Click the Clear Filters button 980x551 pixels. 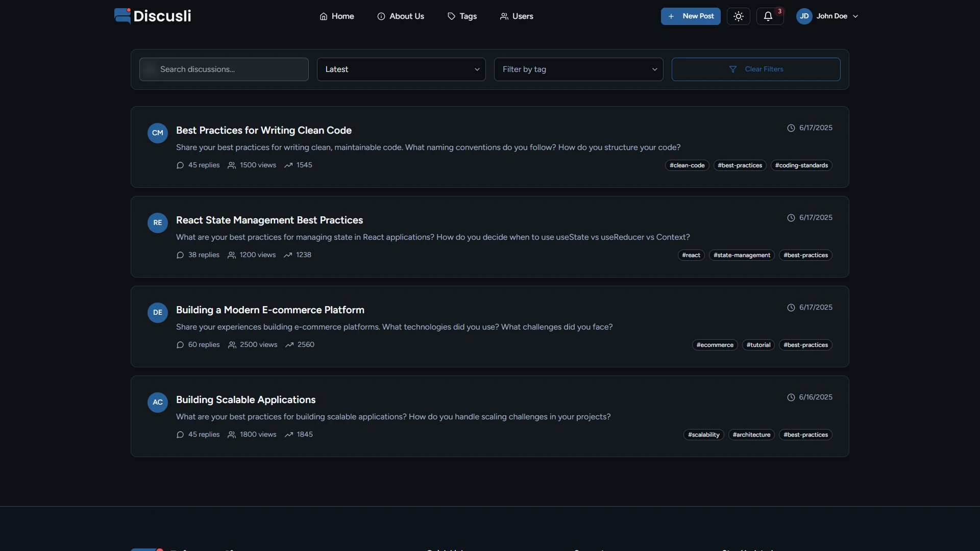click(x=756, y=69)
